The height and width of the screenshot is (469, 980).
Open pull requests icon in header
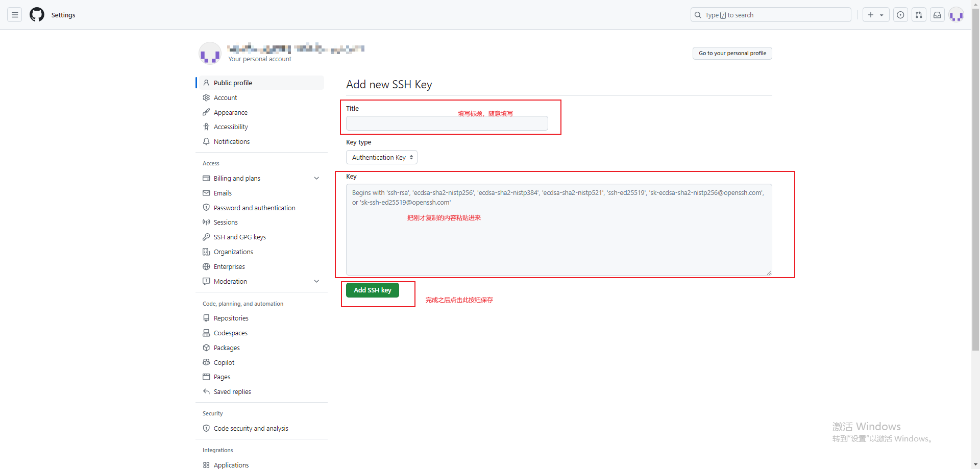click(919, 15)
